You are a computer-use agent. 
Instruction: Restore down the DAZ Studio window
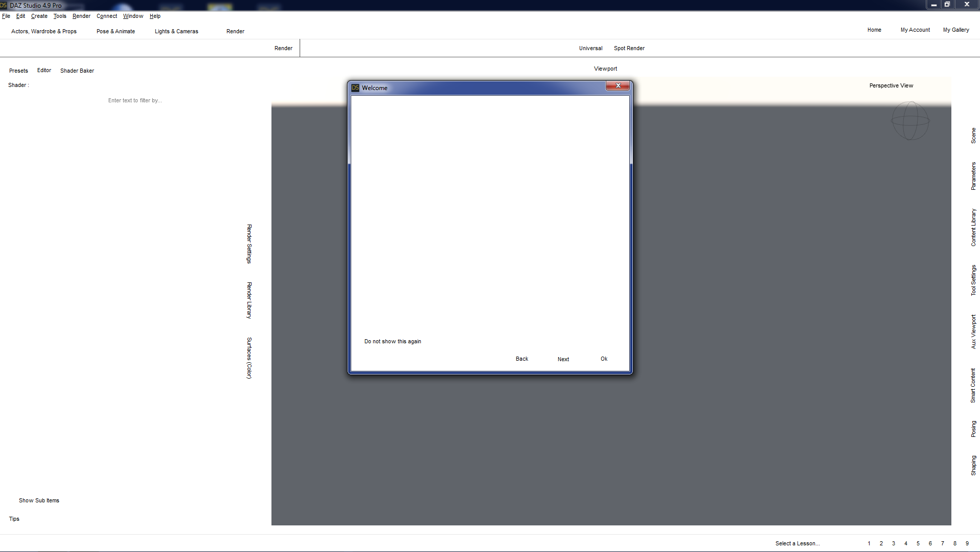[947, 5]
